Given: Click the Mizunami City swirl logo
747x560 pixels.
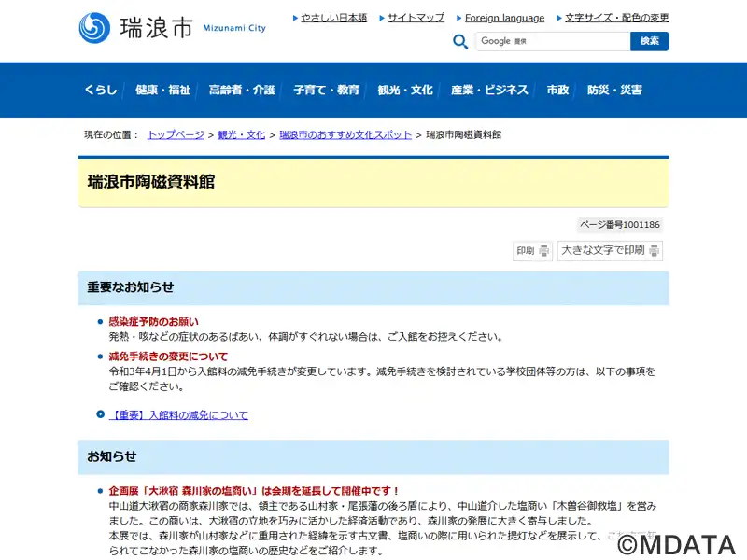Looking at the screenshot, I should [94, 27].
